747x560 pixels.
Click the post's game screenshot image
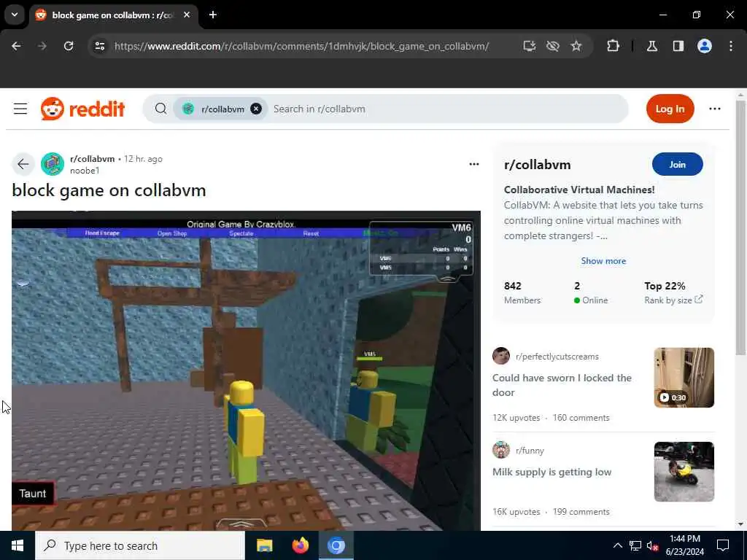(x=246, y=370)
